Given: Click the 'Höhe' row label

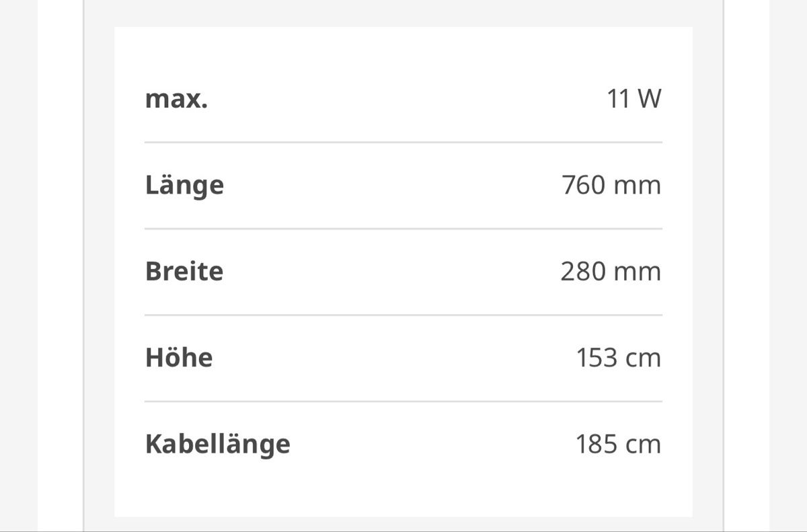Looking at the screenshot, I should click(179, 358).
